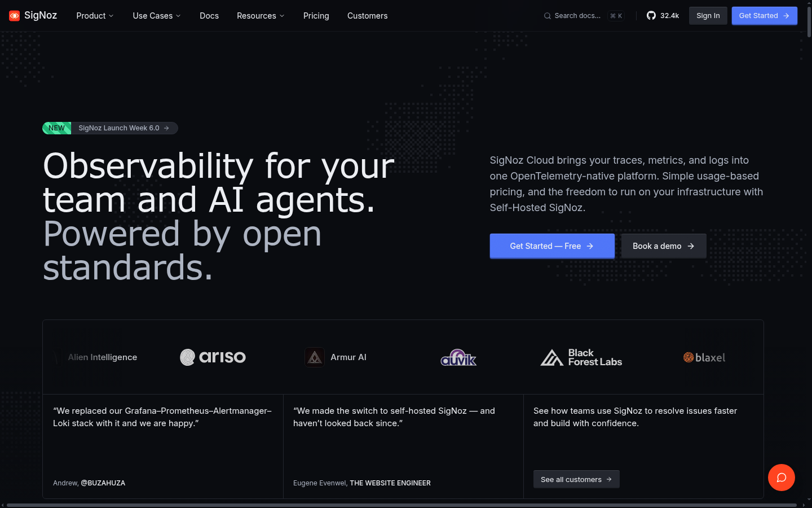Click the Grafana–Prometheus testimonial quote
Viewport: 812px width, 508px height.
pyautogui.click(x=162, y=417)
